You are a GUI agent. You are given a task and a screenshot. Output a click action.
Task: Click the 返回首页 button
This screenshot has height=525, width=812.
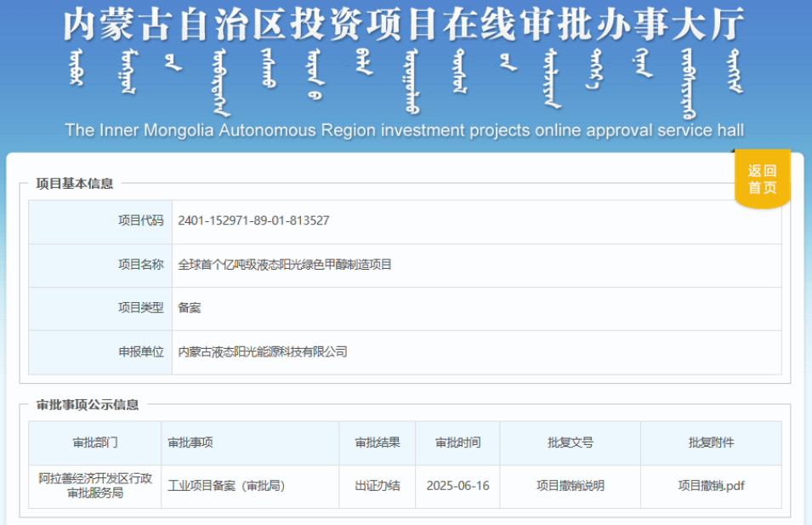[762, 180]
